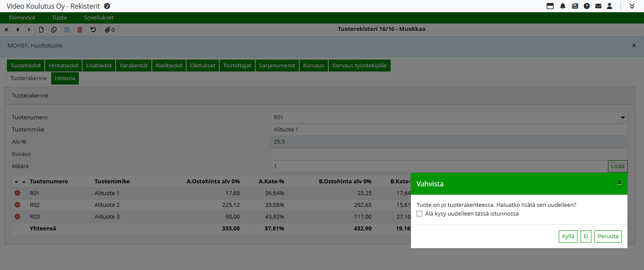Click the news feed icon
Viewport: 644px width, 270px height.
click(x=575, y=6)
